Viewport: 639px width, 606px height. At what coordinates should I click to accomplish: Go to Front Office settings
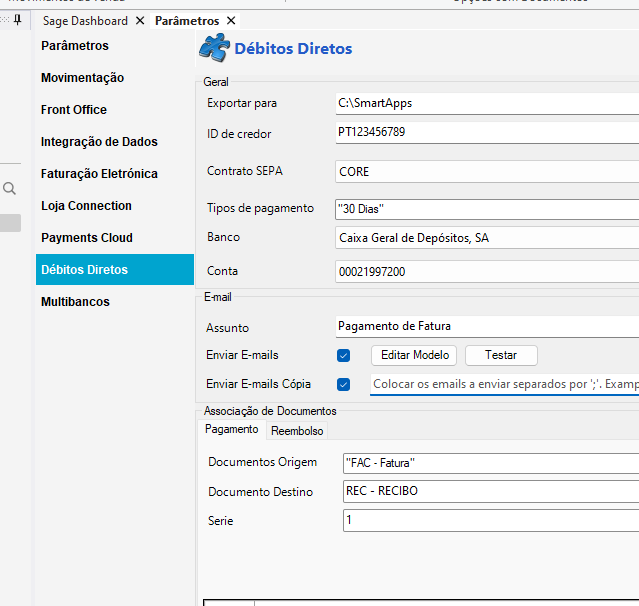[74, 110]
